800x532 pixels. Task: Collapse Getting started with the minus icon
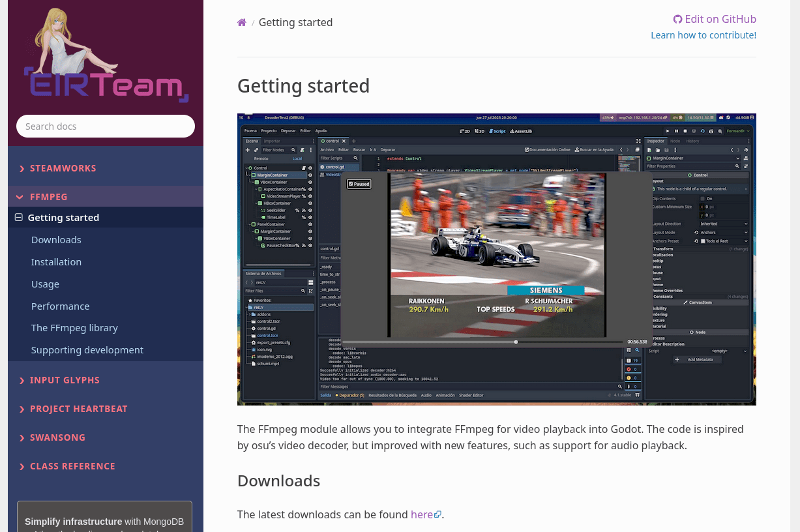point(19,218)
